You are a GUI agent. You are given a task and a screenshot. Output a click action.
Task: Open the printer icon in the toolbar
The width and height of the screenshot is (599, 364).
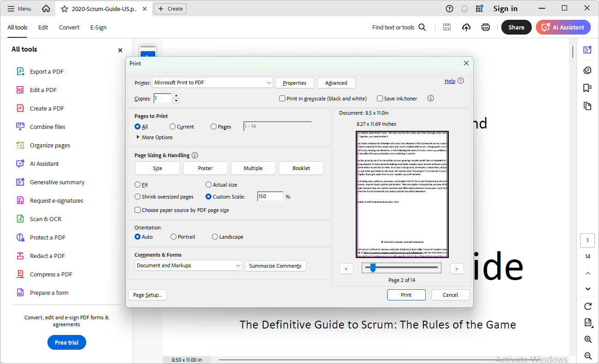(x=485, y=27)
